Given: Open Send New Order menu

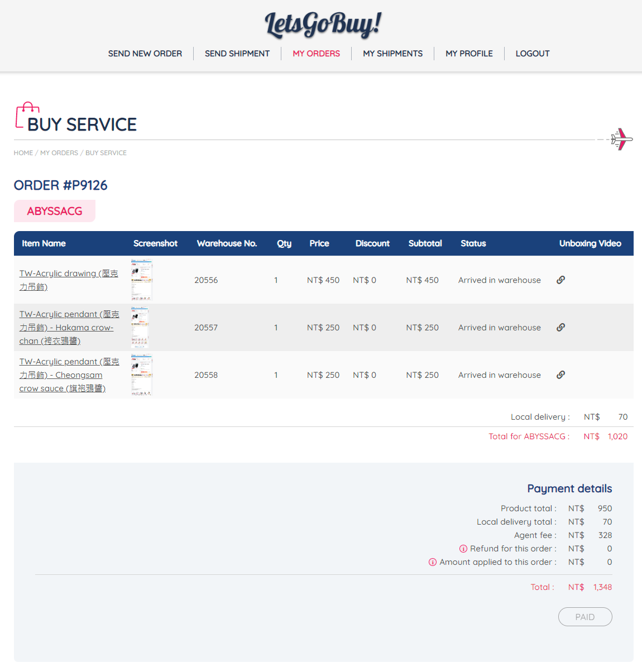Looking at the screenshot, I should pyautogui.click(x=145, y=54).
